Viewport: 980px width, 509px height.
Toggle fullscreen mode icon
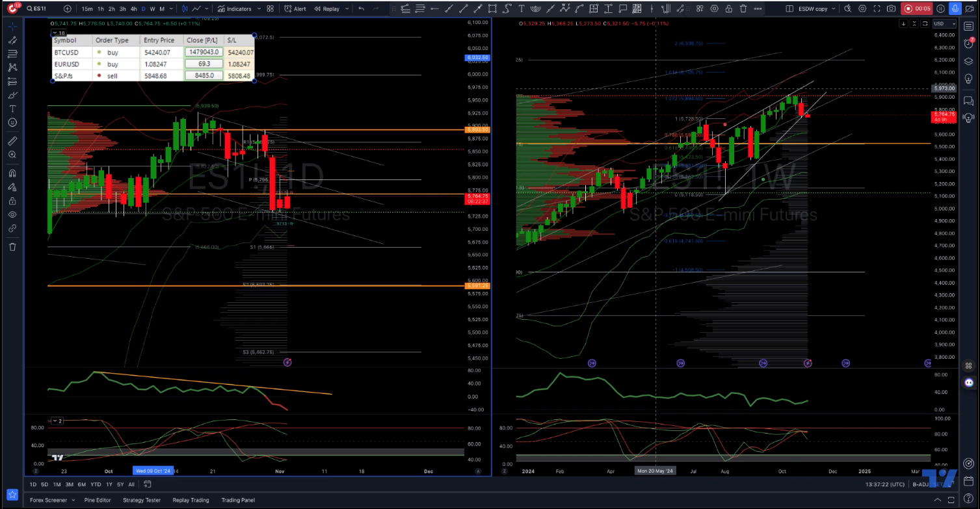877,8
